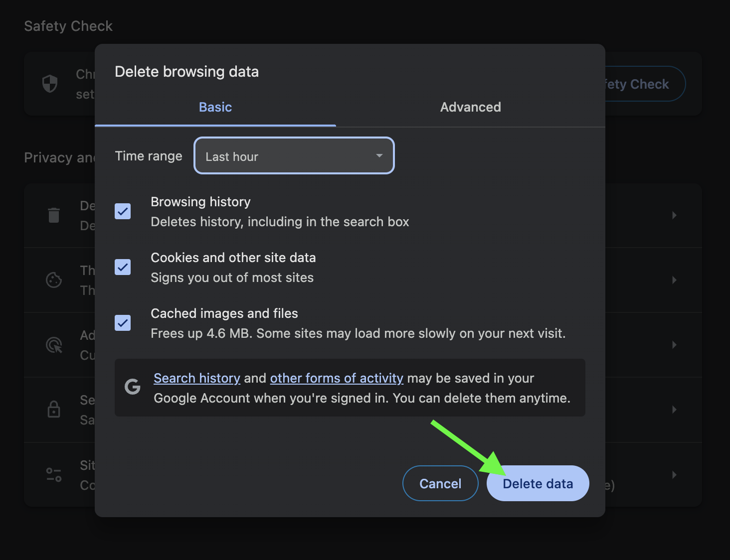Screen dimensions: 730x560
Task: Click the Google G logo icon
Action: pos(133,387)
